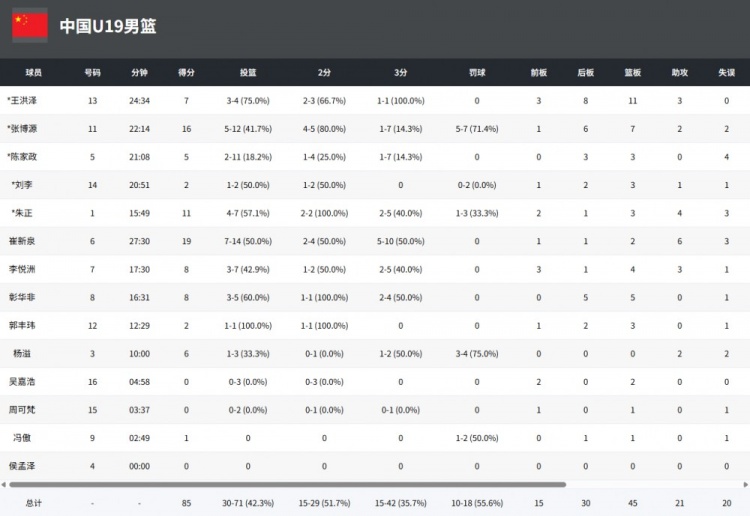Screen dimensions: 750x516
Task: Select player 侯孟泽 in the last row
Action: [22, 466]
